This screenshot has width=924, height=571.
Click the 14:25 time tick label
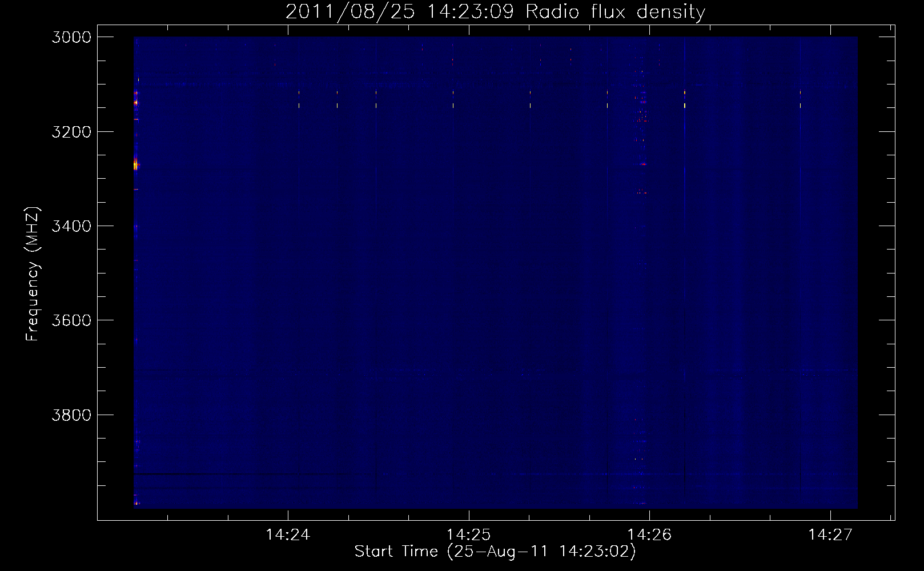(468, 535)
